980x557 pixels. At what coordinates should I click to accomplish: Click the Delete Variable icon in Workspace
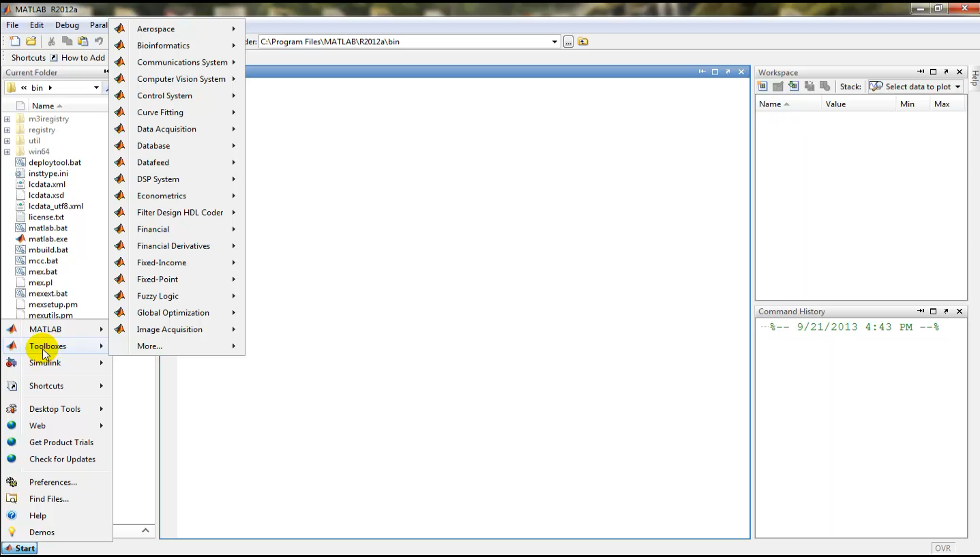(825, 87)
